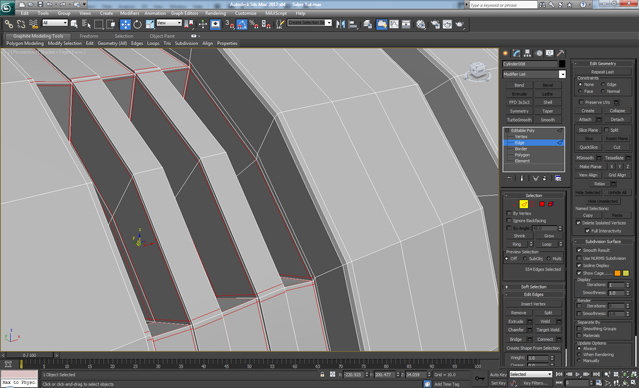Click Create Shape From Selection button
The width and height of the screenshot is (639, 388).
pyautogui.click(x=533, y=348)
